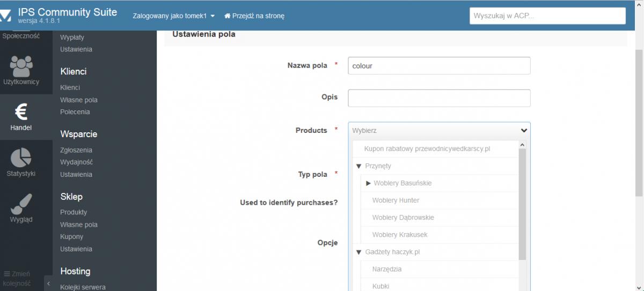Click Zmień kolejność reorder icon
This screenshot has width=644, height=291.
[7, 274]
